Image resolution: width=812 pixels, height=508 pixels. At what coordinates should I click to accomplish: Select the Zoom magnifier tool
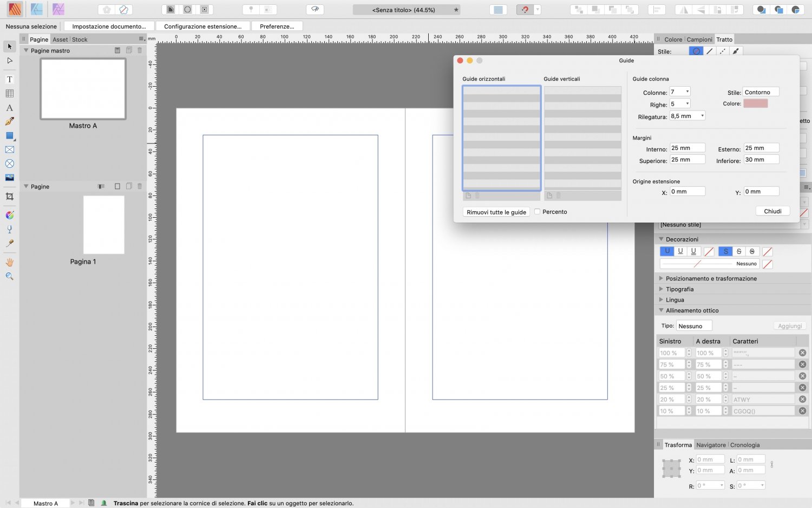(9, 276)
